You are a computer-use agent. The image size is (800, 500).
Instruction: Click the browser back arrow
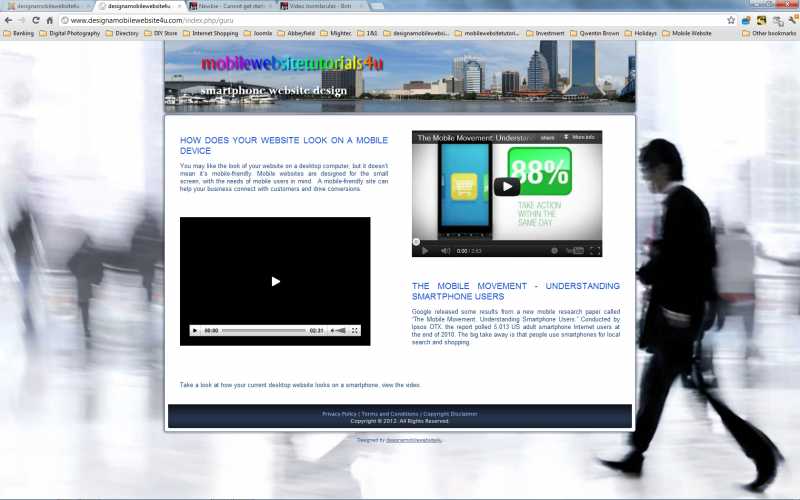8,20
